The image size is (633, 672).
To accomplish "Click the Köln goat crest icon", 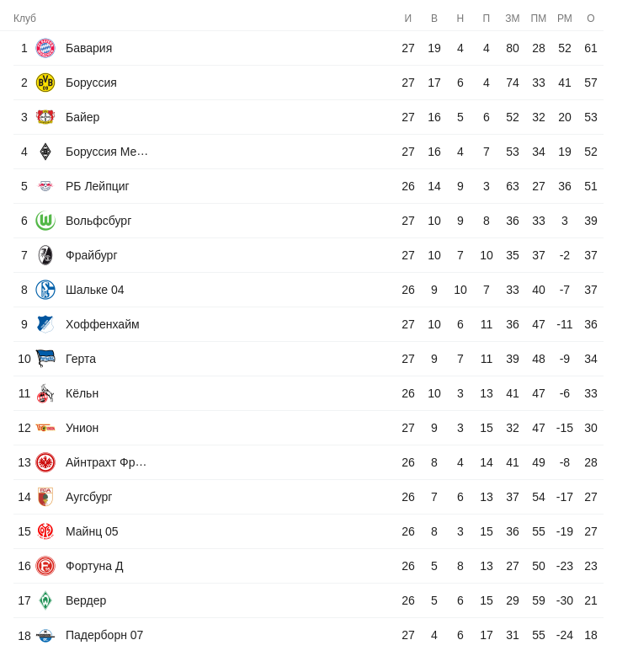I will tap(45, 393).
